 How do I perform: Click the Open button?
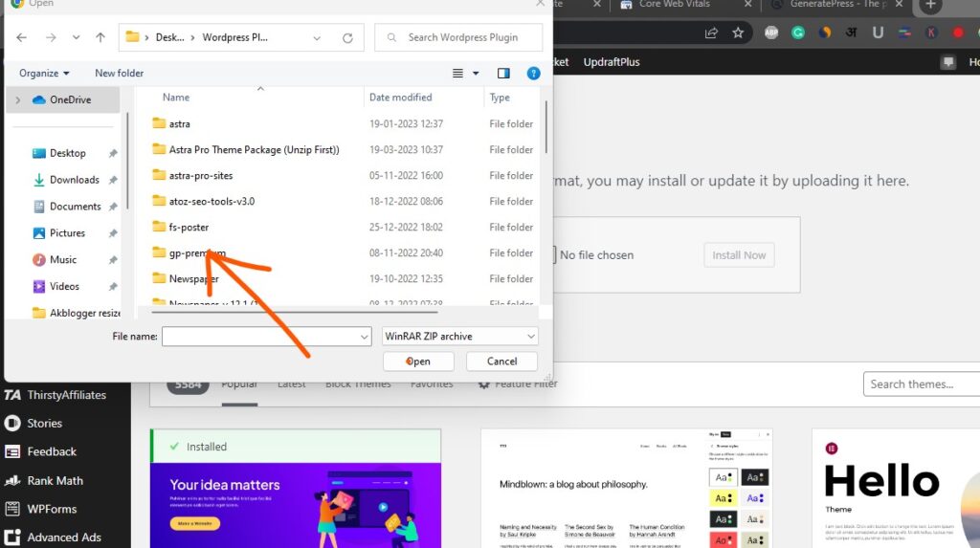pos(418,362)
